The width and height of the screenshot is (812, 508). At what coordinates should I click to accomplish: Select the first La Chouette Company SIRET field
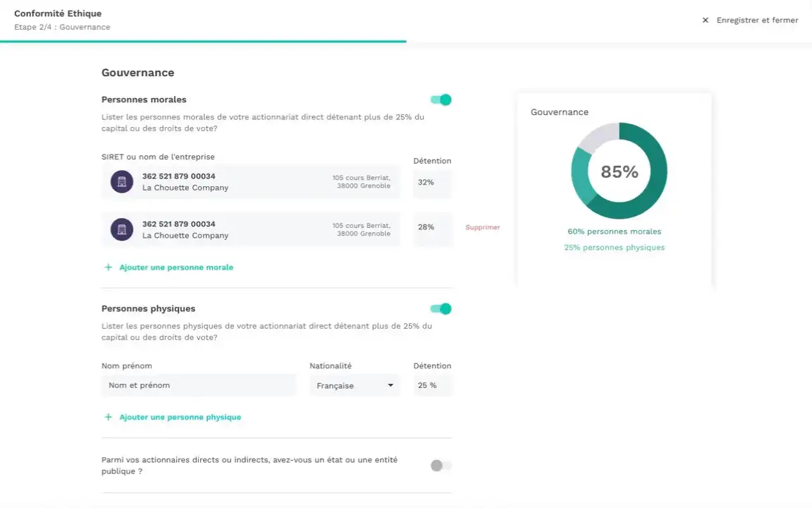[251, 182]
